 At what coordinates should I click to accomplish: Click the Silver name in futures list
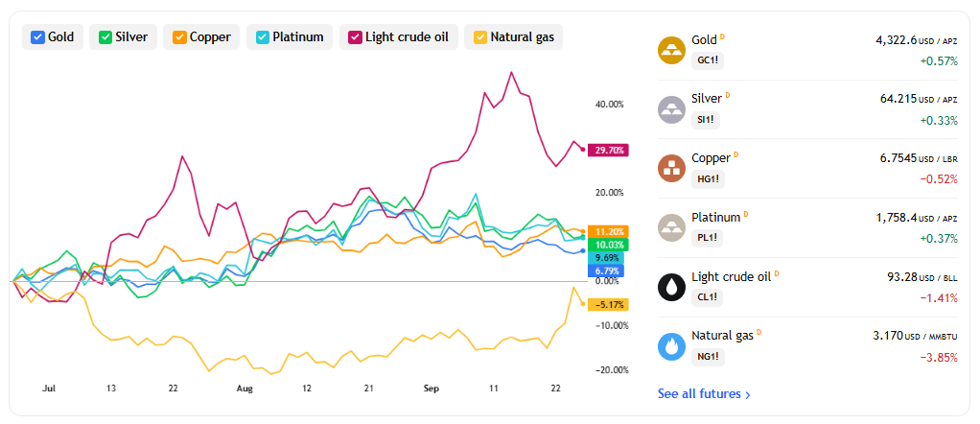tap(707, 99)
